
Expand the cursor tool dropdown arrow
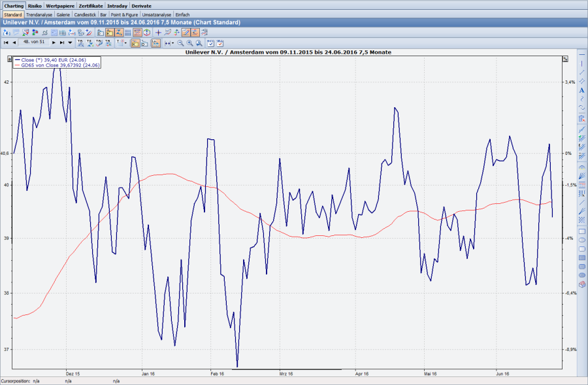tap(125, 43)
